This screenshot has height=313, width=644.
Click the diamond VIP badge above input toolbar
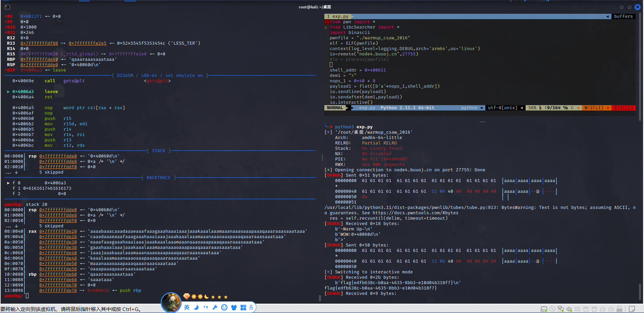pyautogui.click(x=186, y=296)
